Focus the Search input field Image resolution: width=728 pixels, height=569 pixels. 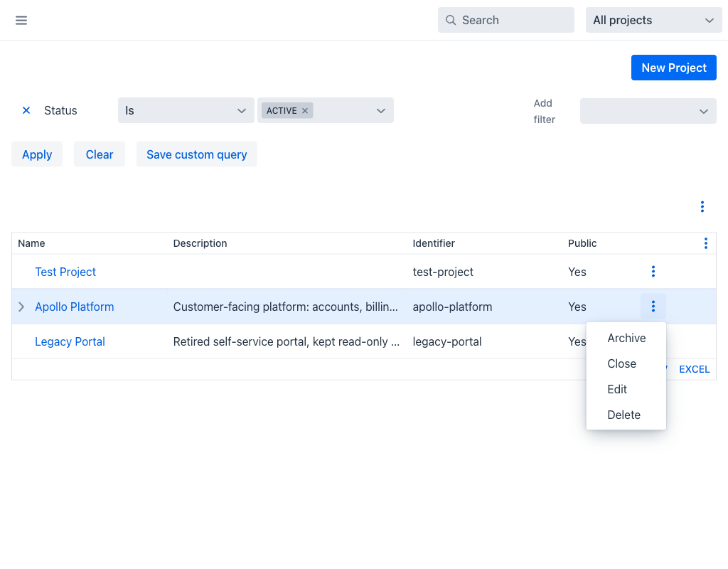(x=506, y=20)
